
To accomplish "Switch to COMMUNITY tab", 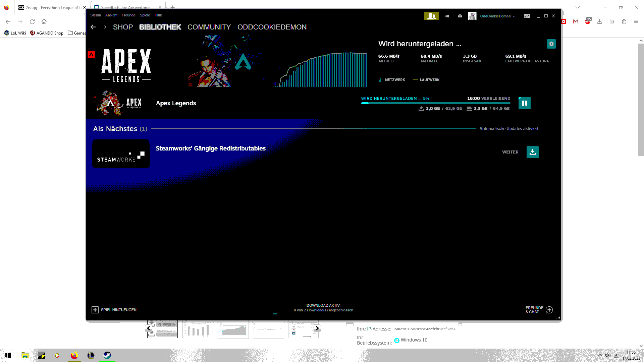I will pos(209,27).
